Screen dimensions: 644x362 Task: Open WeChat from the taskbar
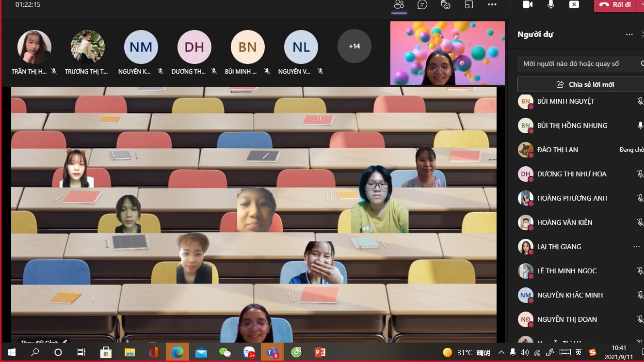pyautogui.click(x=225, y=352)
